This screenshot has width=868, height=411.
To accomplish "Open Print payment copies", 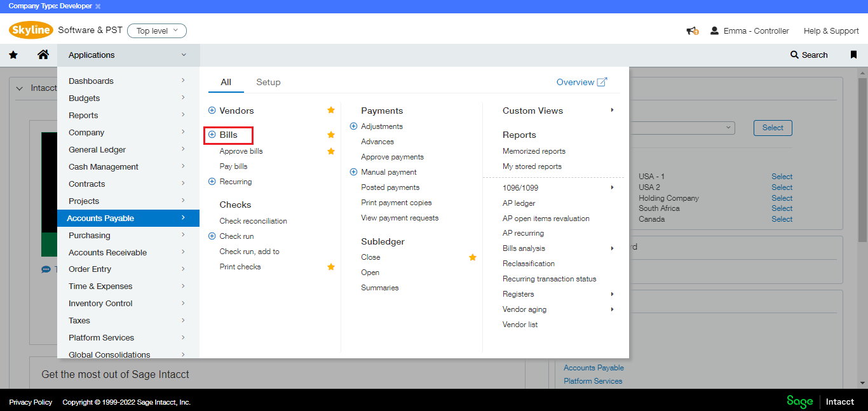I will pos(397,203).
